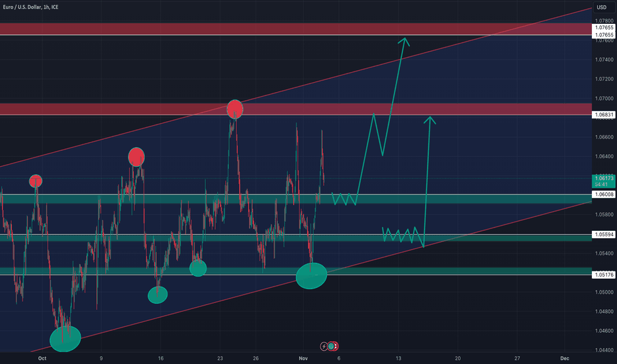The image size is (617, 364).
Task: Select the 1.06831 resistance price label
Action: pyautogui.click(x=604, y=115)
